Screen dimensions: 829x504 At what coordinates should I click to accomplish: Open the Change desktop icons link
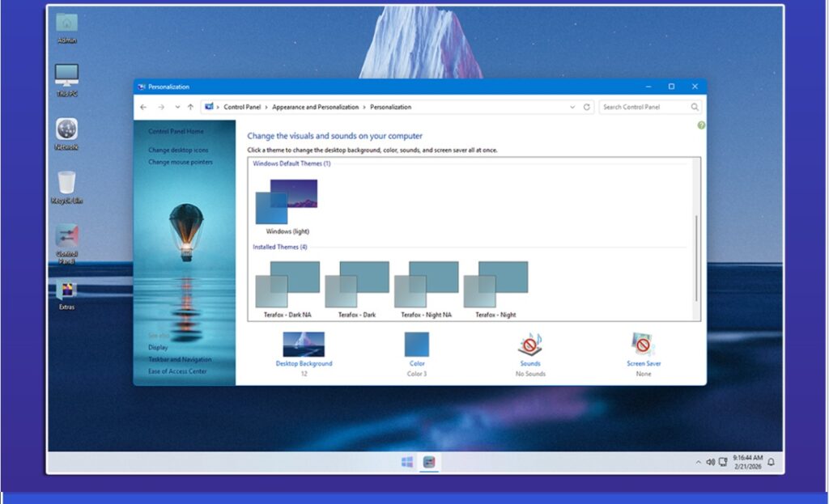tap(178, 150)
